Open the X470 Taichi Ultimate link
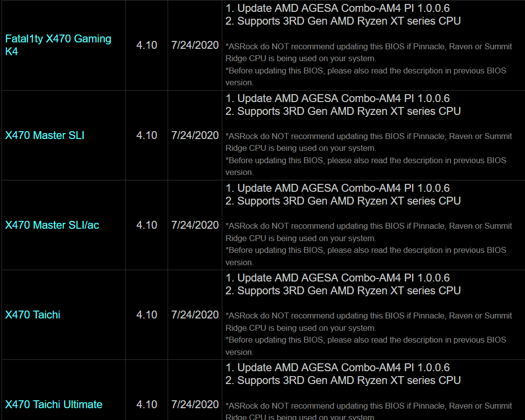 [54, 405]
